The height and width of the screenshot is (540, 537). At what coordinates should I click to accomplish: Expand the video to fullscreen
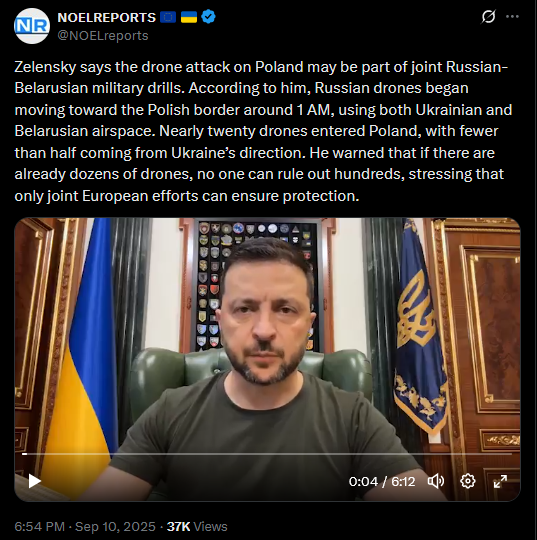(500, 481)
